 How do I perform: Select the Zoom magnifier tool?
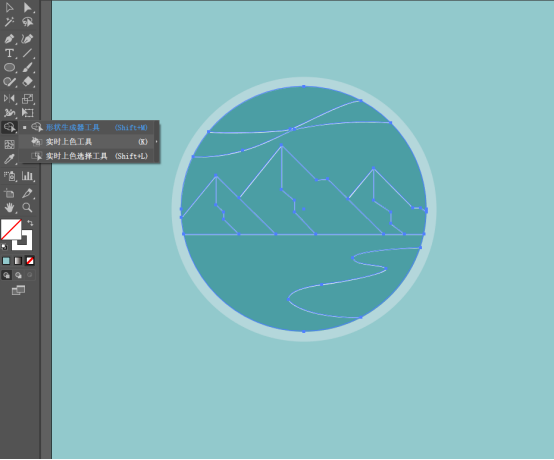28,207
